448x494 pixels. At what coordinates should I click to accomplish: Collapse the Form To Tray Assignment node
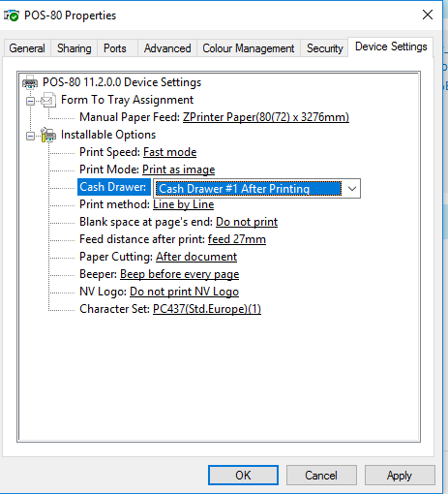(30, 102)
